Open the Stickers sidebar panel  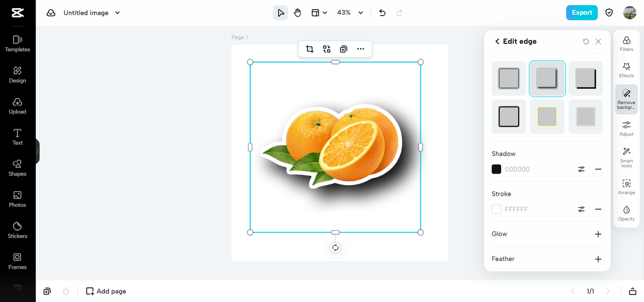tap(18, 230)
